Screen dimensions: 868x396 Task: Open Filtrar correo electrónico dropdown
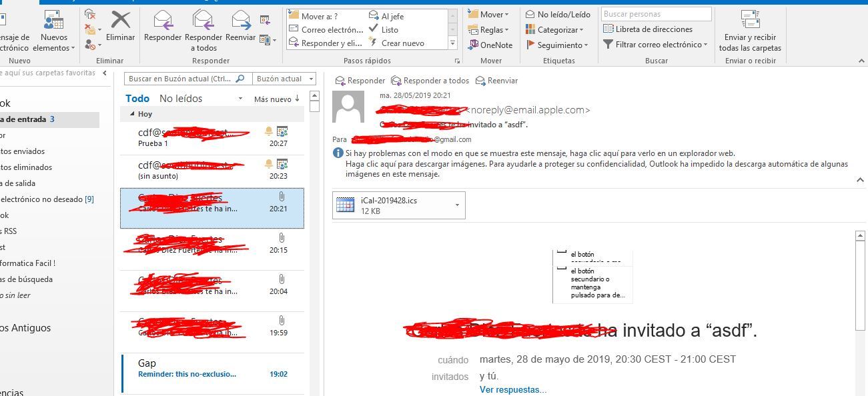pos(656,44)
